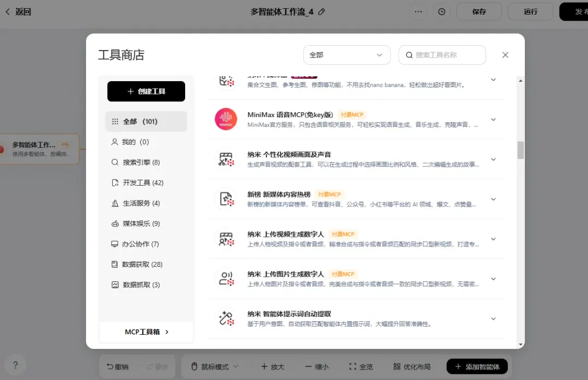Select 搜索引擎 (8) category
This screenshot has height=380, width=588.
[x=146, y=162]
